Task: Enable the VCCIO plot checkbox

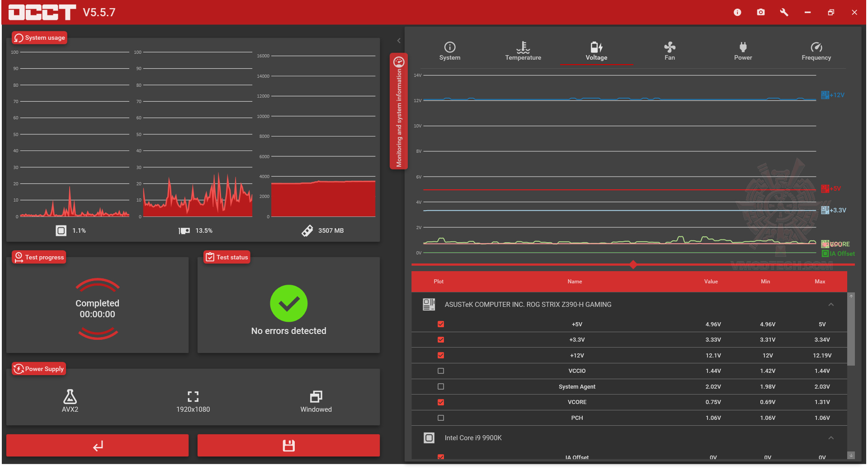Action: [441, 371]
